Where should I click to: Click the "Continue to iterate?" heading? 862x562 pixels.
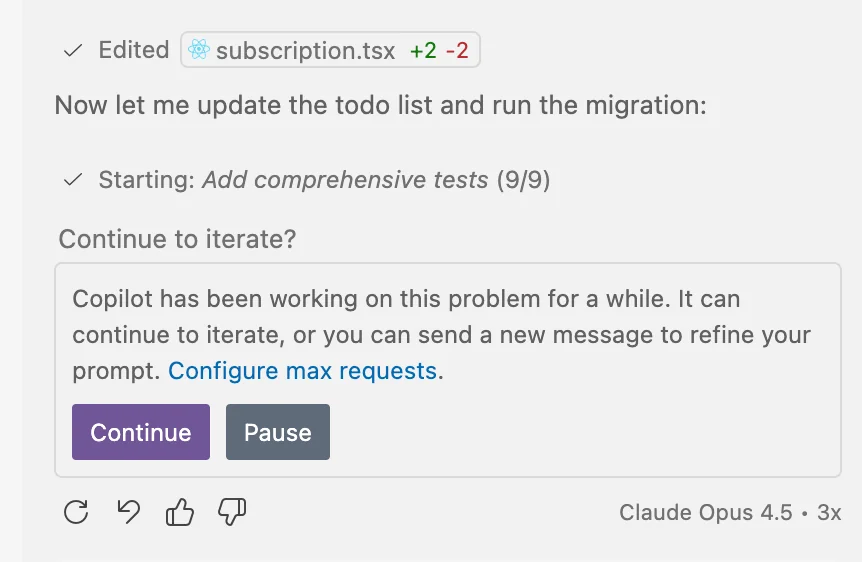click(x=177, y=239)
